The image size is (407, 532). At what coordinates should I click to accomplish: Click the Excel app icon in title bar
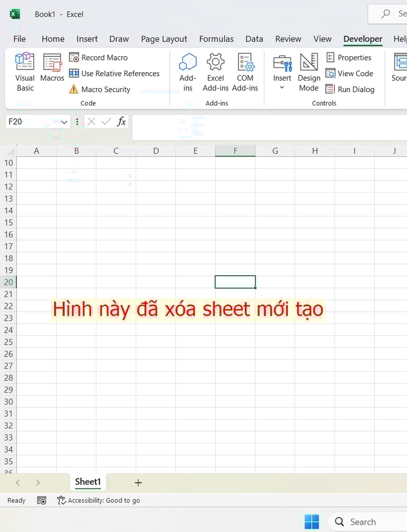tap(14, 14)
